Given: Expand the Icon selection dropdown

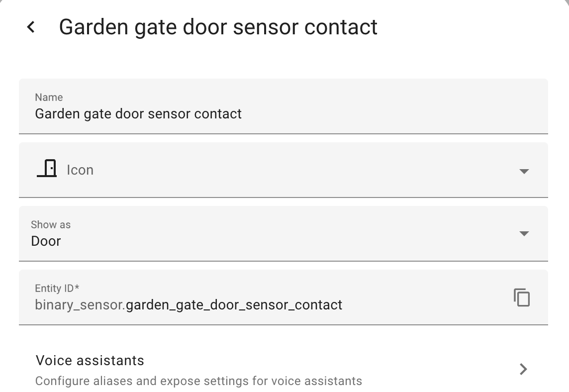Looking at the screenshot, I should coord(524,171).
